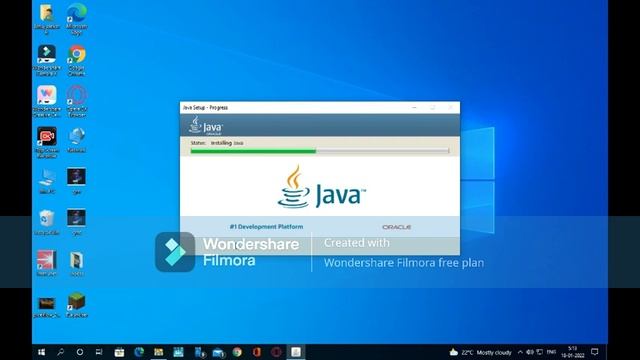
Task: Select the red screen recorder desktop shortcut
Action: (x=47, y=142)
